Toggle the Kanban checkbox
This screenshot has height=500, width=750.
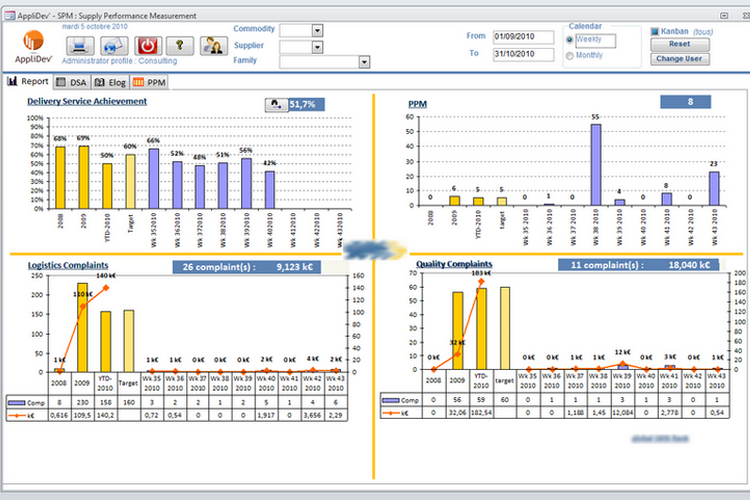tap(655, 32)
